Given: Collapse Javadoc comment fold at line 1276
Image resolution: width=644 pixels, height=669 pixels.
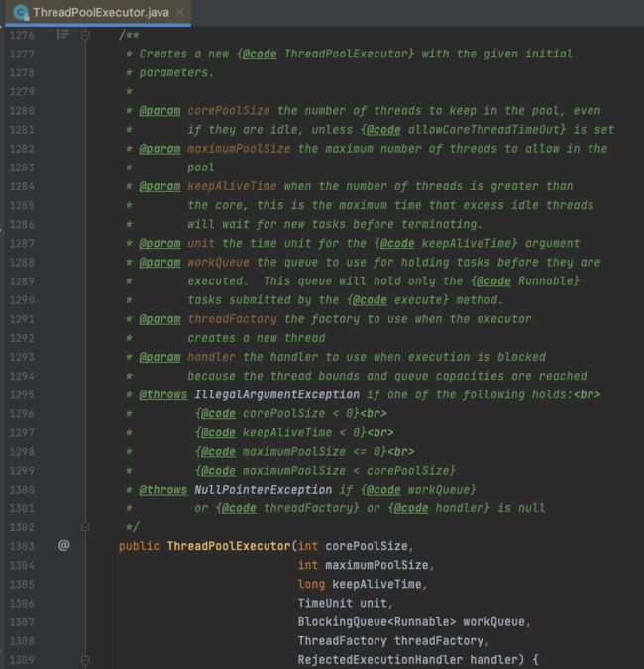Looking at the screenshot, I should (85, 35).
